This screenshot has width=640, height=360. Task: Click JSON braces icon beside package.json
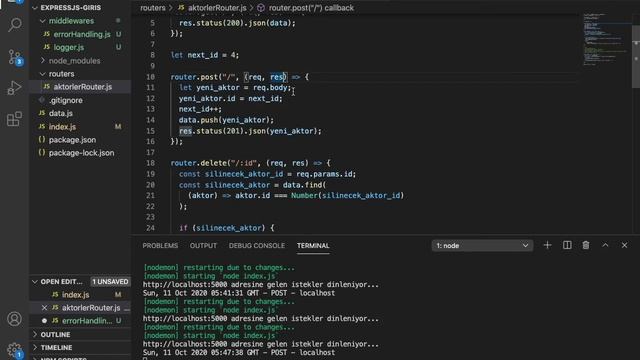[x=42, y=139]
